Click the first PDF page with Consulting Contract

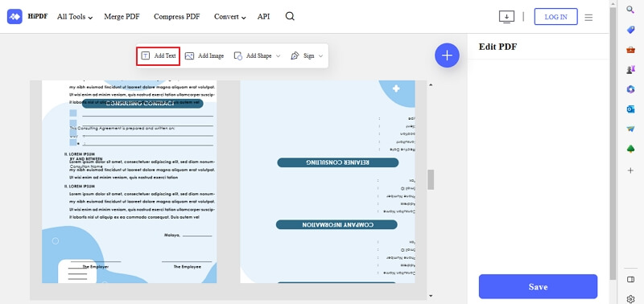[x=130, y=182]
